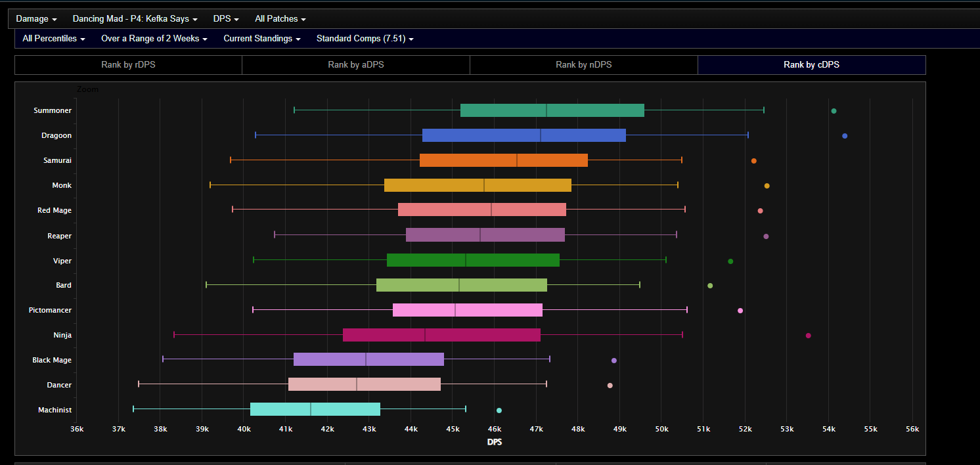Select the Rank by cDPS tab

tap(811, 65)
